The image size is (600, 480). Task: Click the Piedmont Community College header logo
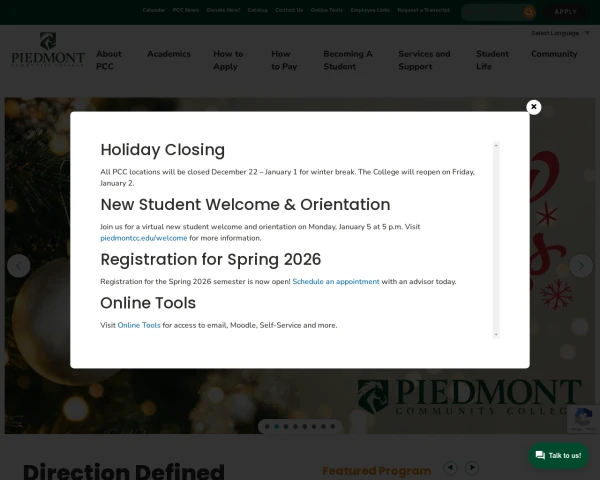pos(48,50)
